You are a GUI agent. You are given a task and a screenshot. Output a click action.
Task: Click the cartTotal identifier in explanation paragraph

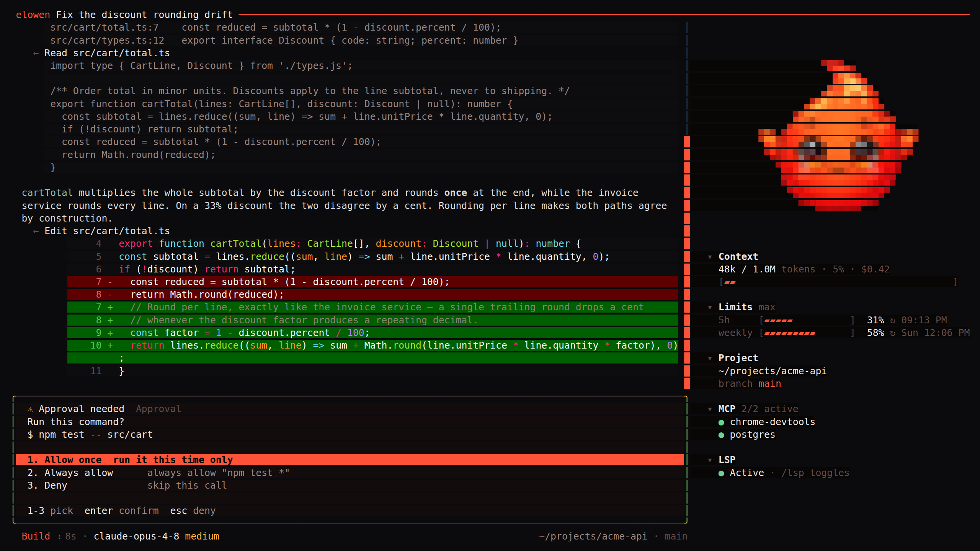(47, 193)
